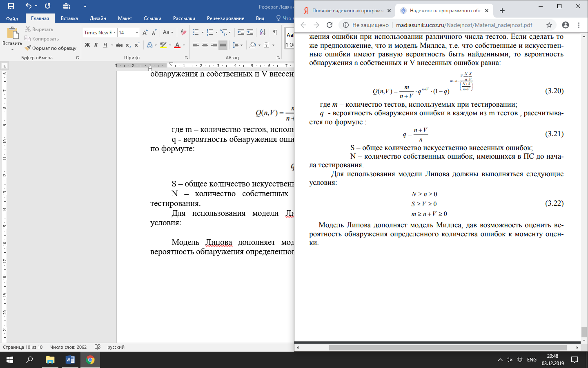
Task: Apply red font color
Action: (x=177, y=45)
